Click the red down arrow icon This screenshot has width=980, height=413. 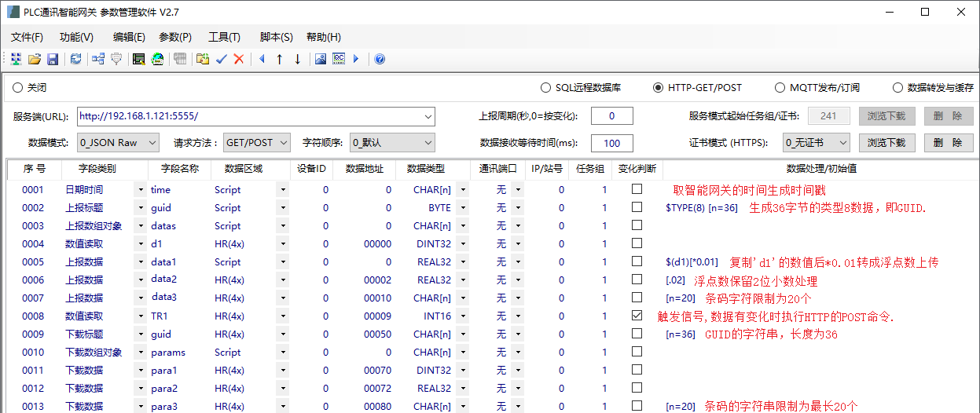coord(297,59)
